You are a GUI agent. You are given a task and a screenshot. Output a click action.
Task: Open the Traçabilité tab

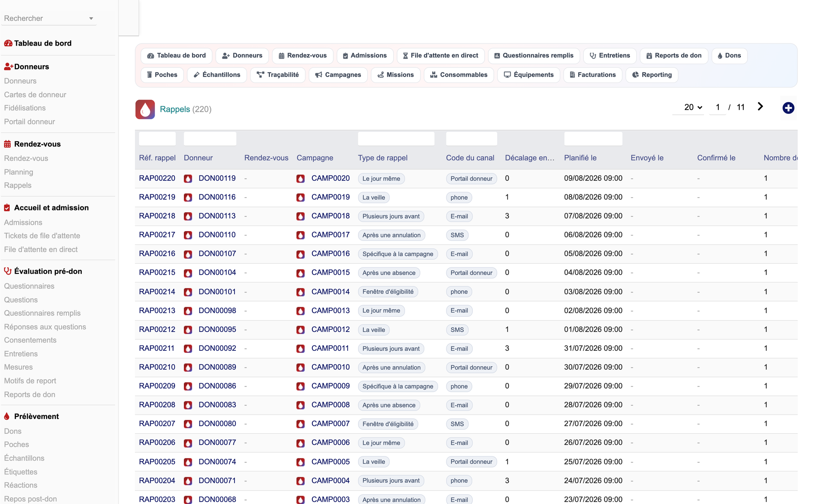[278, 75]
